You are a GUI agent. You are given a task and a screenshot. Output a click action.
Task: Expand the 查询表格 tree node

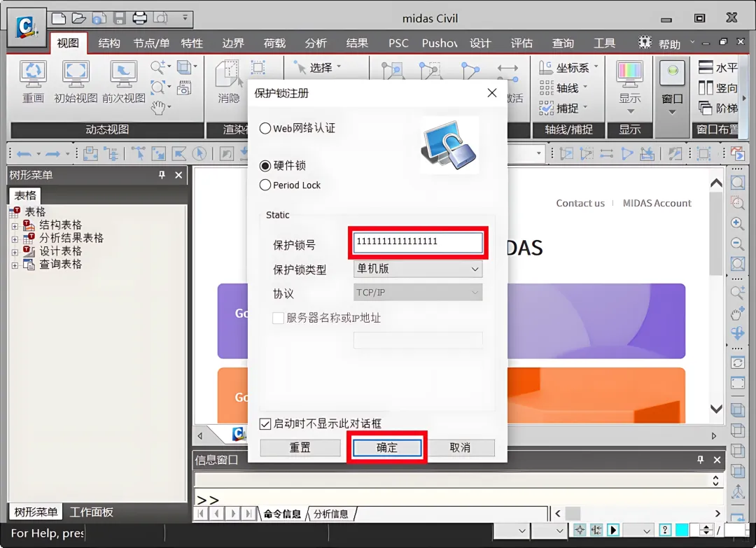pos(15,265)
